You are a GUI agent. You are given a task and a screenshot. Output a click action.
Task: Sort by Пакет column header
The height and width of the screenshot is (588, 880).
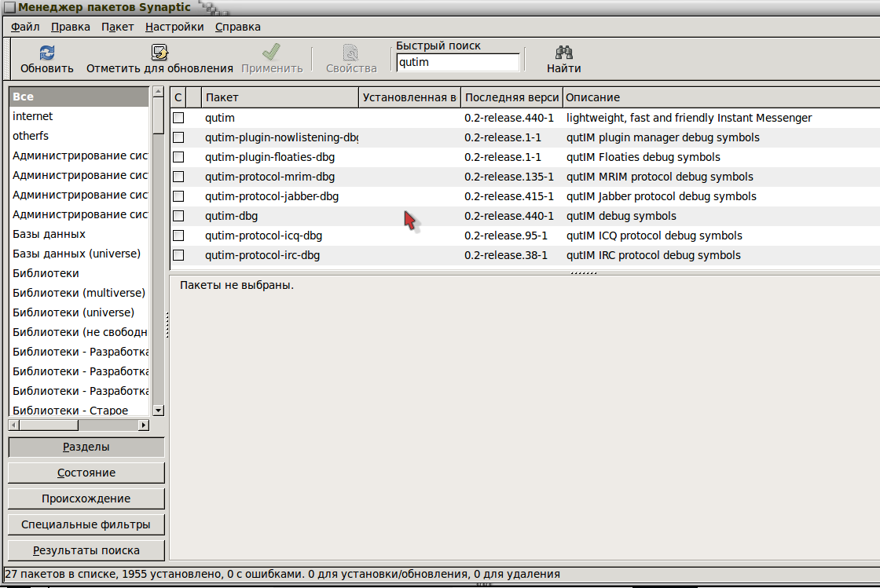280,97
